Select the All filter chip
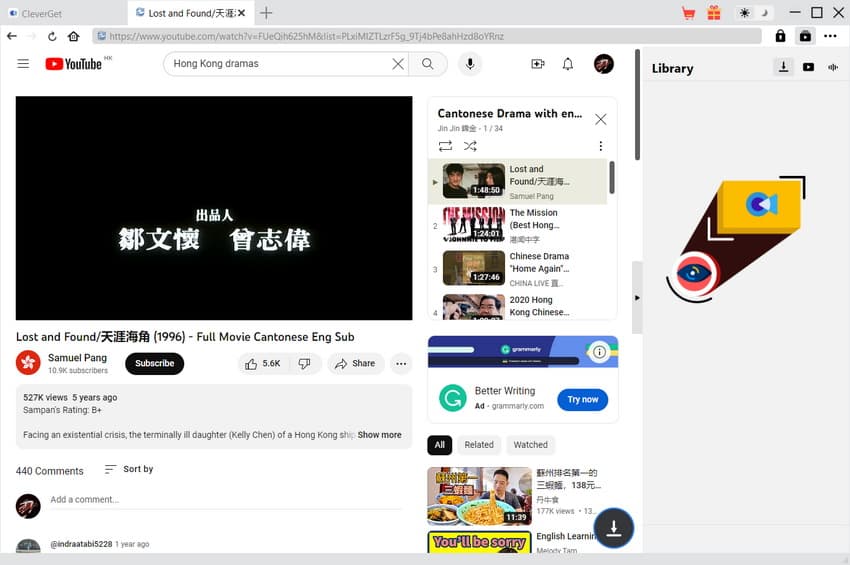 pos(440,445)
